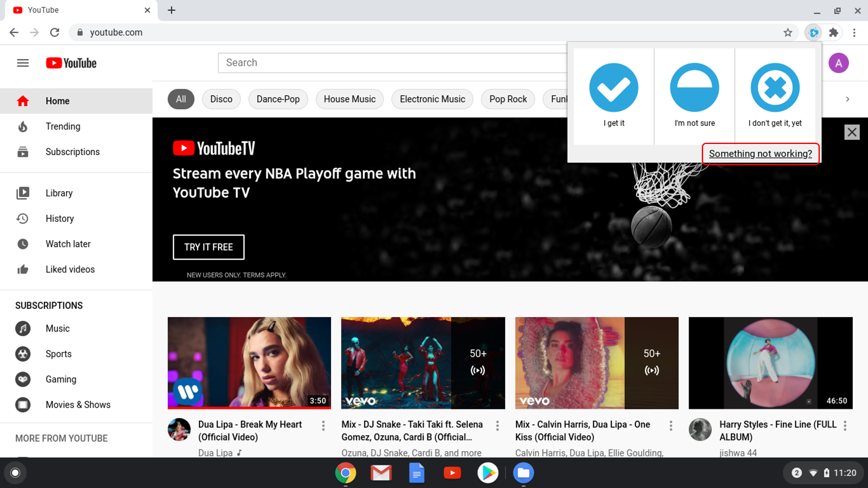Viewport: 868px width, 488px height.
Task: Bookmark this page with the star icon
Action: pyautogui.click(x=788, y=33)
